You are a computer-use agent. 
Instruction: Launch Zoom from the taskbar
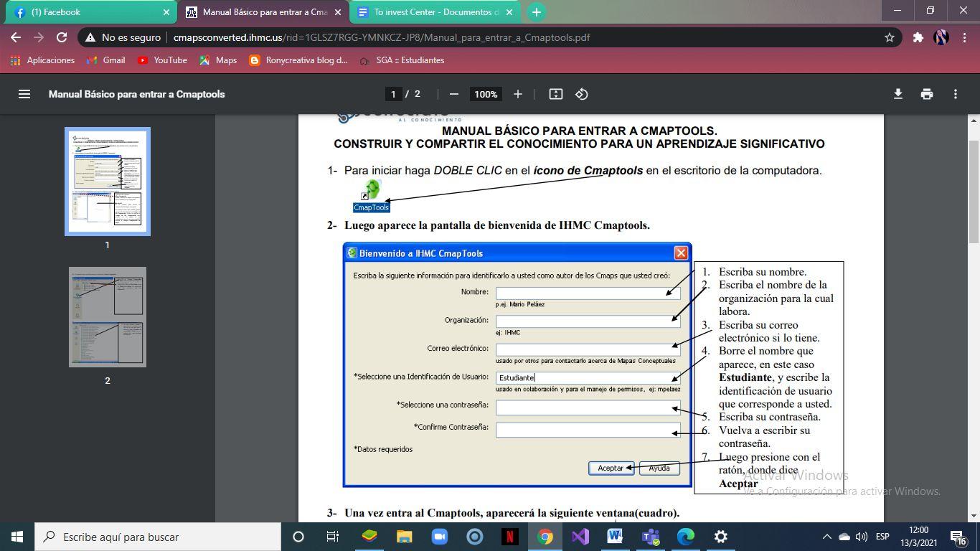coord(439,537)
